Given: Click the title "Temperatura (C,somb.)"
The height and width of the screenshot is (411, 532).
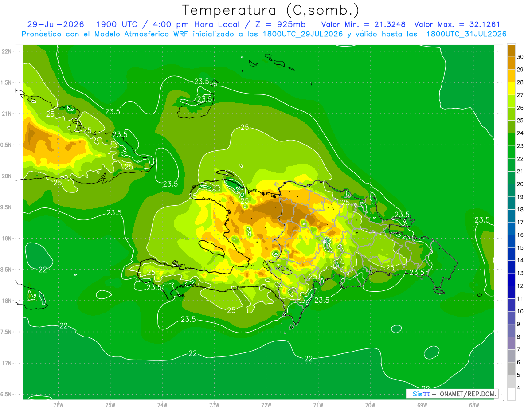Looking at the screenshot, I should pos(271,11).
